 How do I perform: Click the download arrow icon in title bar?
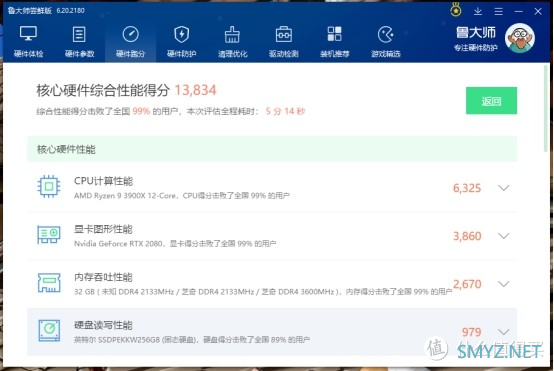(x=478, y=11)
